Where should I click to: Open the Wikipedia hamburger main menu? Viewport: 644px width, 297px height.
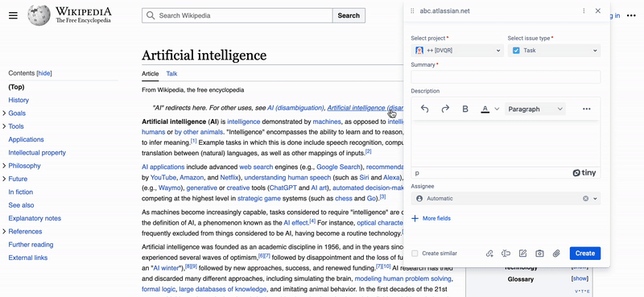click(13, 15)
